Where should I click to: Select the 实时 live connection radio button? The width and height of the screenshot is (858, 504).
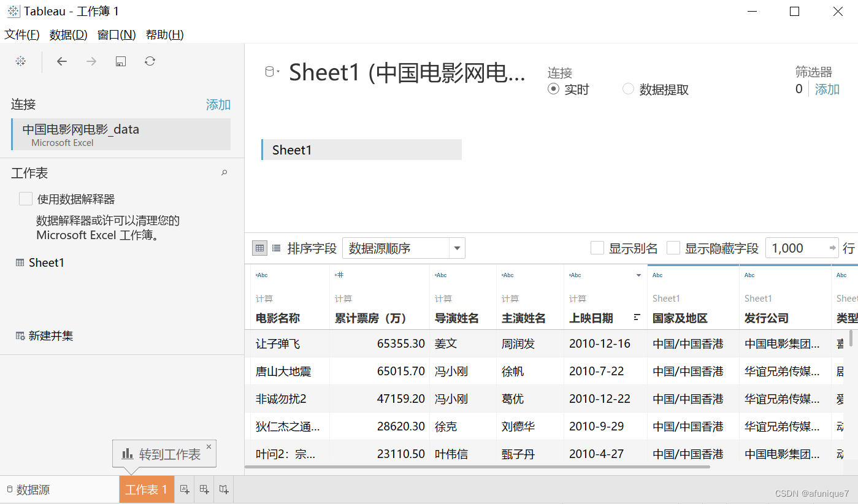tap(554, 89)
